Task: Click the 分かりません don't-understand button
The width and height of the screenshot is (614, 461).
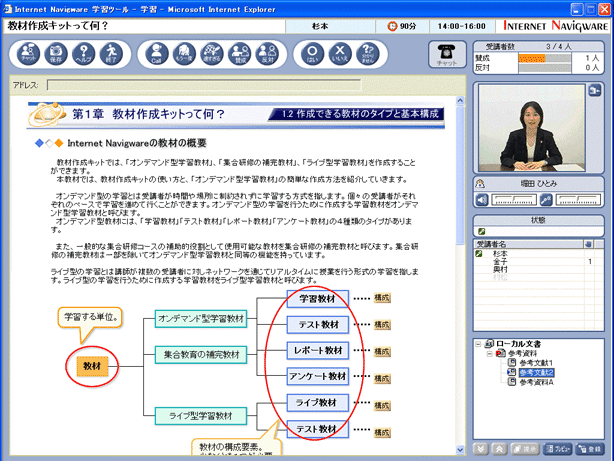Action: click(368, 54)
